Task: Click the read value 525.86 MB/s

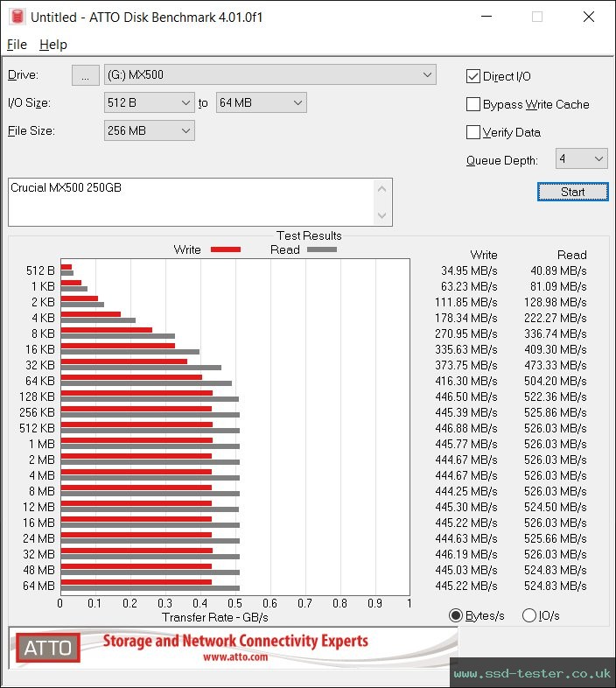Action: [555, 413]
